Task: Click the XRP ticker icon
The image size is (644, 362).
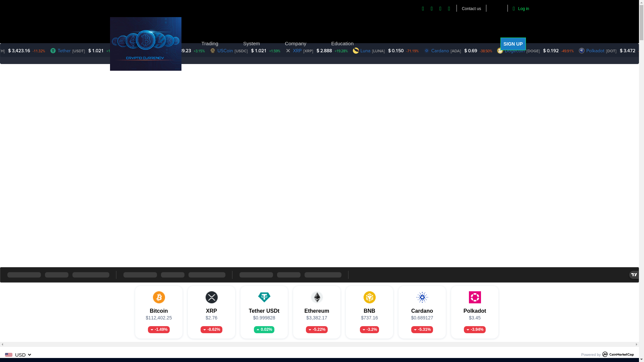Action: click(x=288, y=51)
